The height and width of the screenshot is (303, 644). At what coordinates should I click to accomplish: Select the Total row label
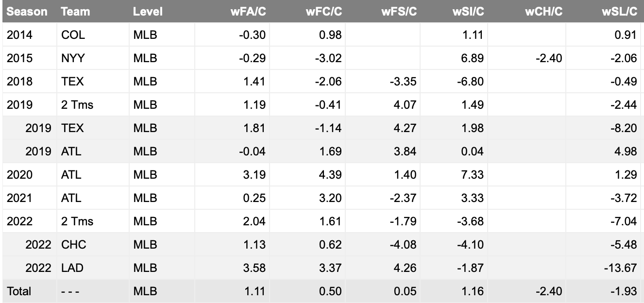[x=19, y=291]
